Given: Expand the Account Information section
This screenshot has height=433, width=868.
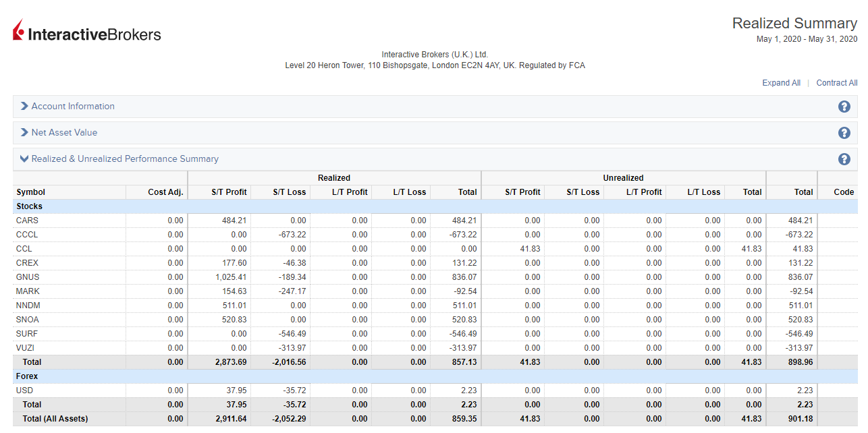Looking at the screenshot, I should (72, 107).
